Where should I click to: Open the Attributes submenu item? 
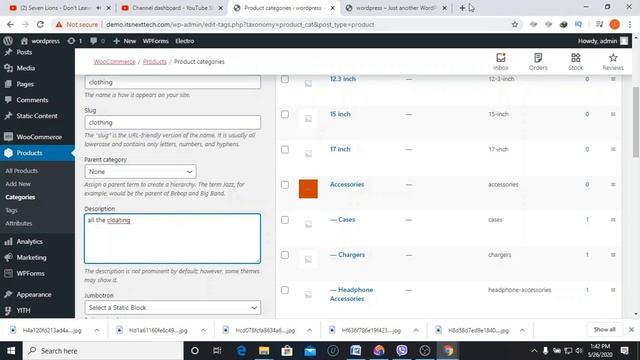(19, 223)
